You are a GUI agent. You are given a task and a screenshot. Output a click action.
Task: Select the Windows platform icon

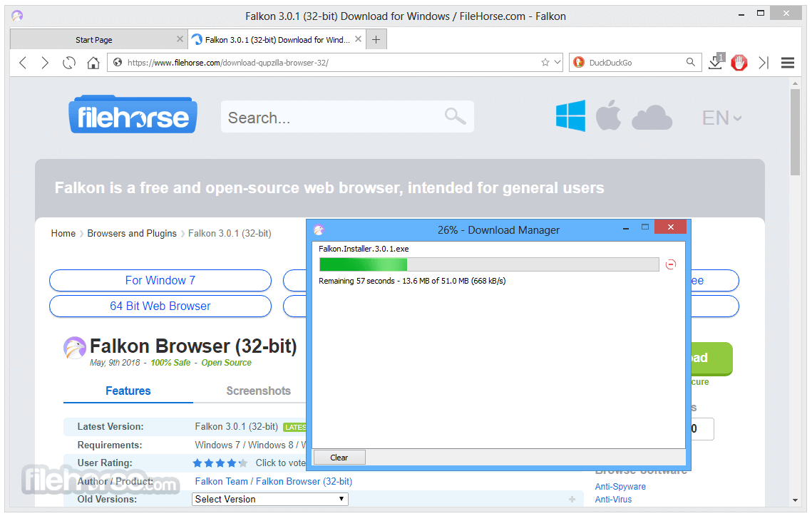(x=570, y=116)
